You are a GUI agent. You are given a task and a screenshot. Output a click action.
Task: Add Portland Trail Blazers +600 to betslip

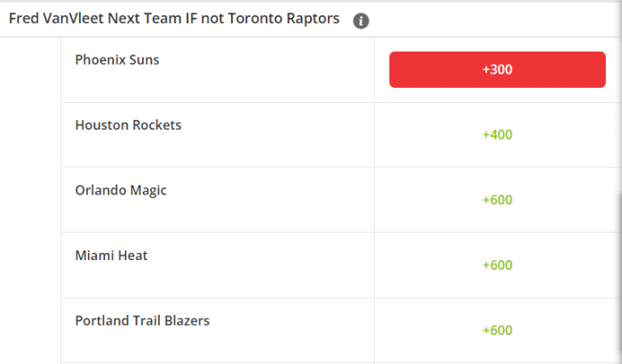point(497,330)
